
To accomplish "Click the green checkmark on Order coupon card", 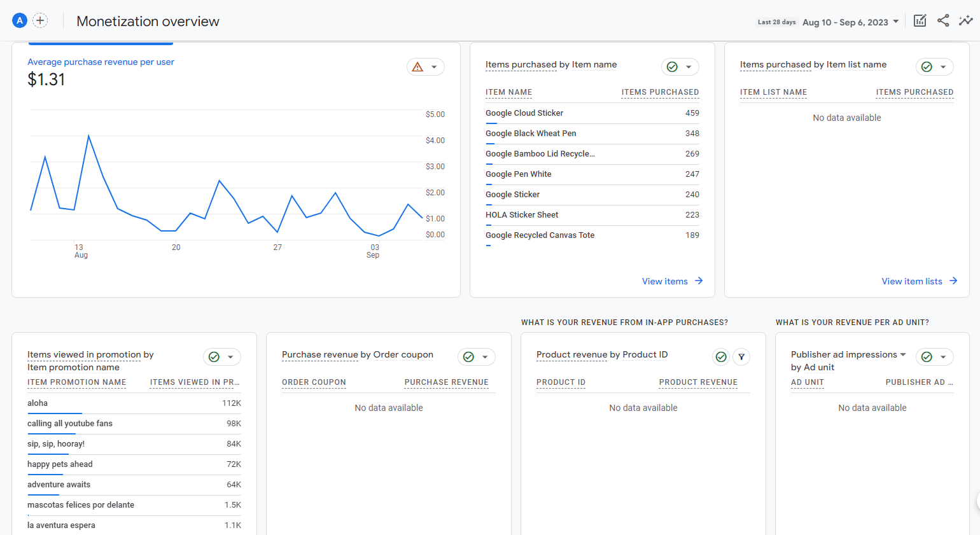I will click(469, 357).
